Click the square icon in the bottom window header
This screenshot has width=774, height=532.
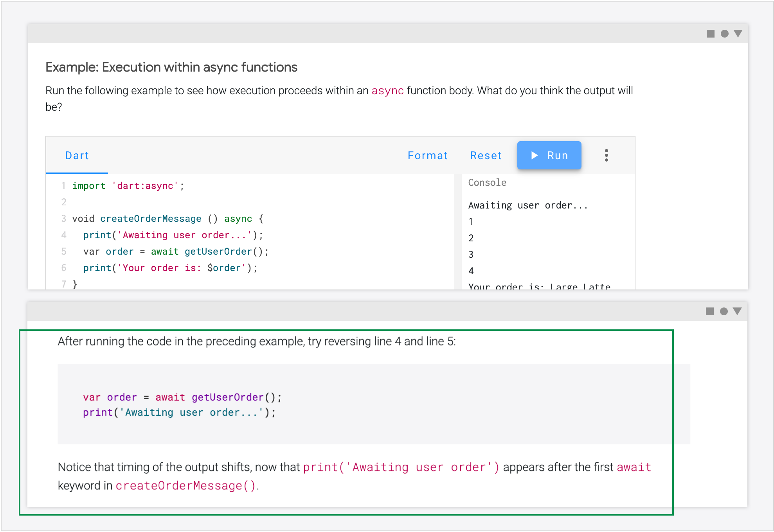click(x=710, y=311)
